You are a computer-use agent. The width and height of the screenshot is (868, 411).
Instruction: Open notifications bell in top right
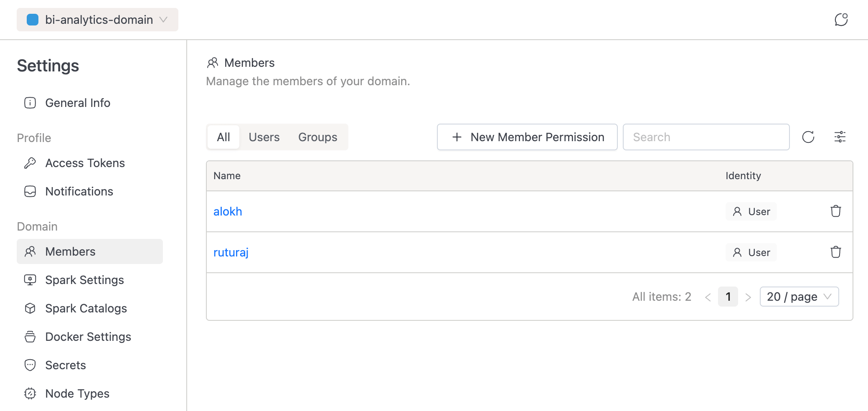pyautogui.click(x=841, y=19)
